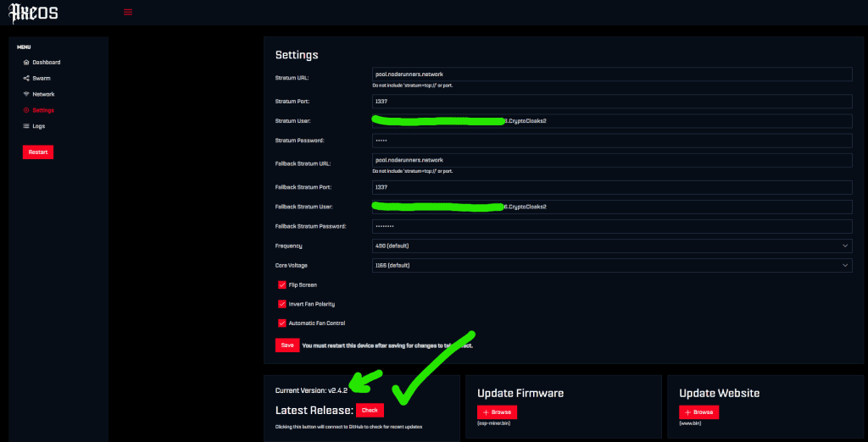This screenshot has height=442, width=868.
Task: Open the Frequency dropdown
Action: point(612,246)
